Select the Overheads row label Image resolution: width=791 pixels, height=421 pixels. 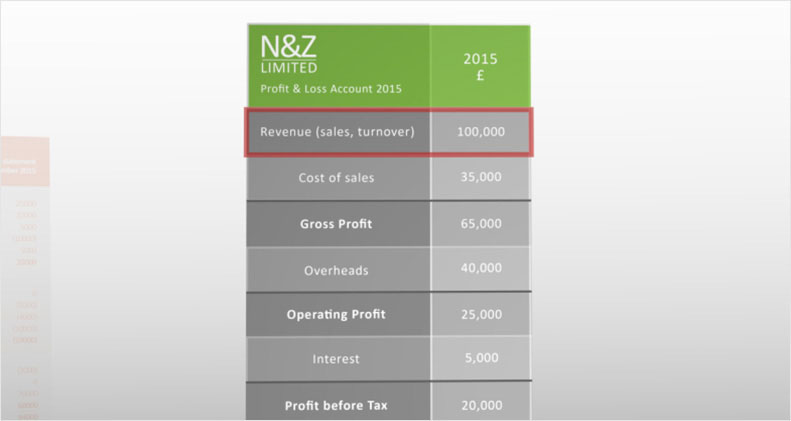[336, 270]
